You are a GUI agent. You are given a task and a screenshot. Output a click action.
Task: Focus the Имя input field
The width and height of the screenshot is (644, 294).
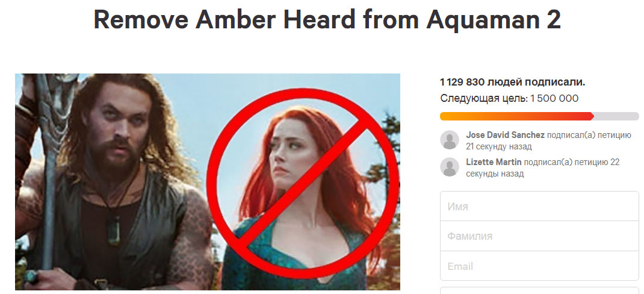(539, 206)
